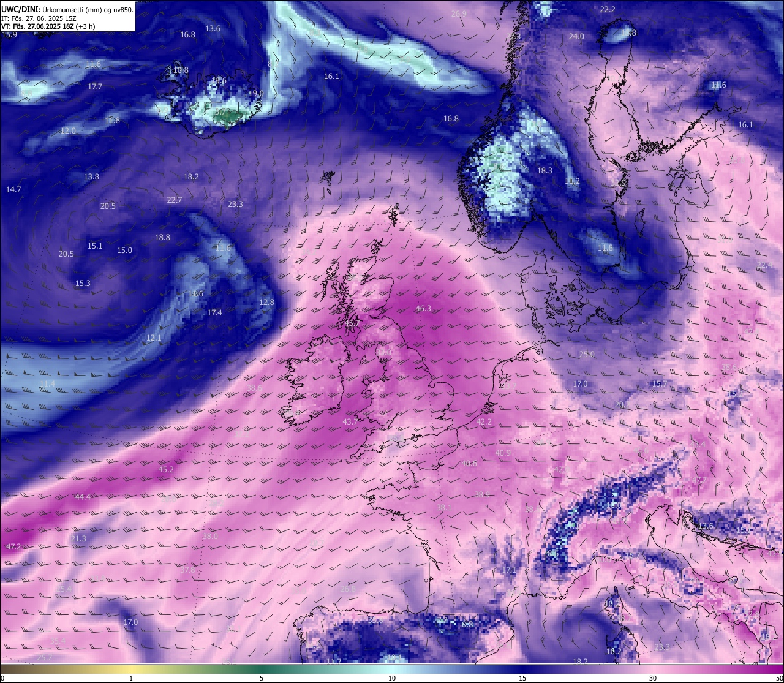Select the 17.7 value label
784x683 pixels.
point(95,87)
